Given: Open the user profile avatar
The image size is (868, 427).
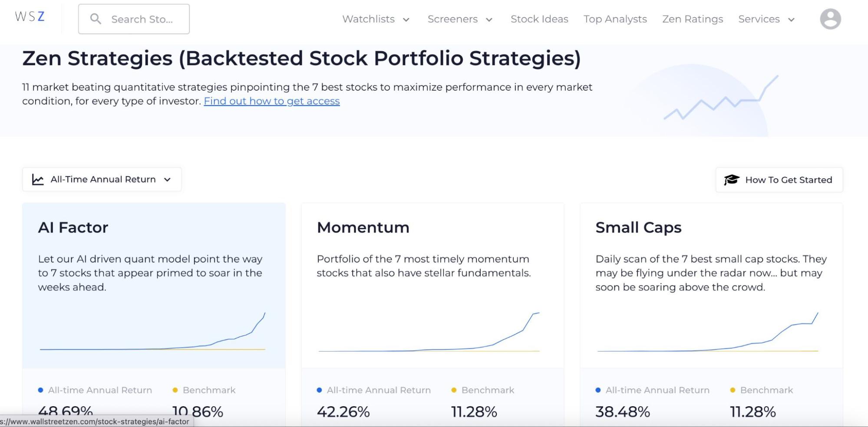Looking at the screenshot, I should point(830,19).
